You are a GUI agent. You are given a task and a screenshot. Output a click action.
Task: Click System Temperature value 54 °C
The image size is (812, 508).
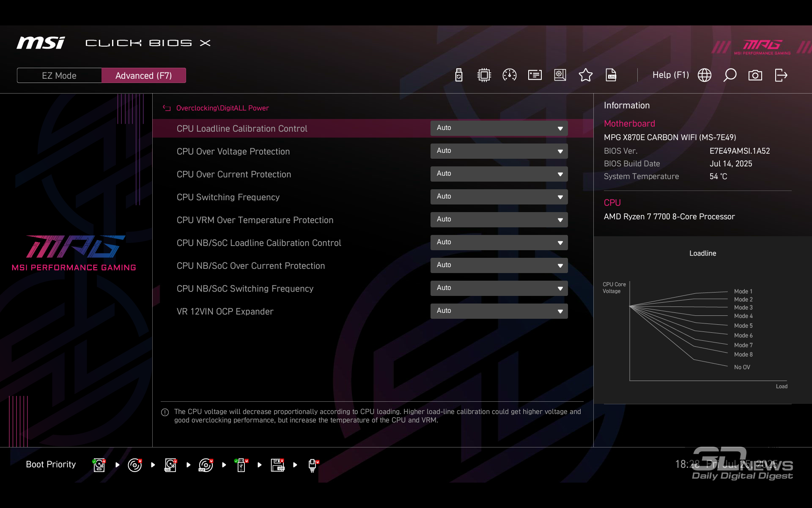pyautogui.click(x=718, y=177)
